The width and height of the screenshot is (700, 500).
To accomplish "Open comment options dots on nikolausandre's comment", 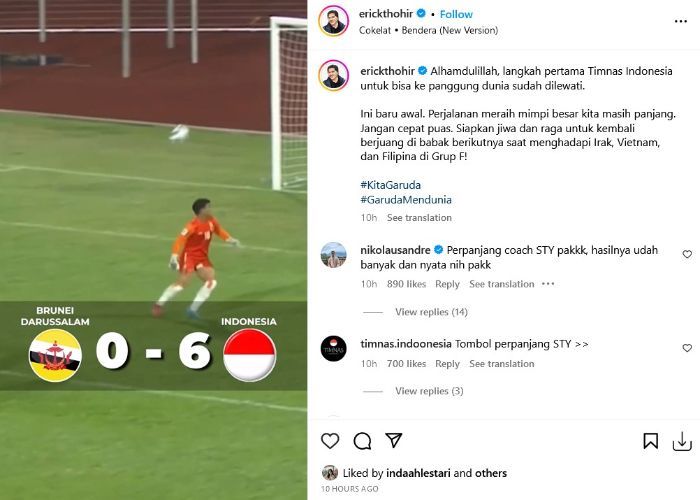I will 548,284.
